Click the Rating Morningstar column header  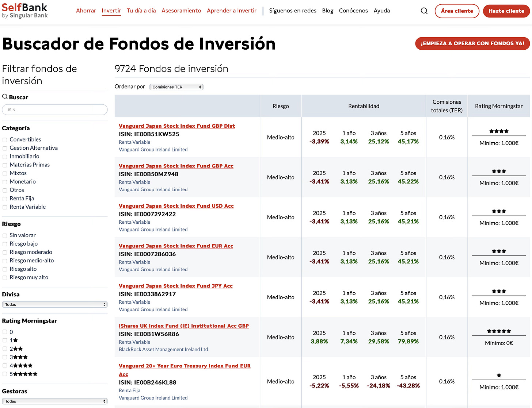point(499,106)
